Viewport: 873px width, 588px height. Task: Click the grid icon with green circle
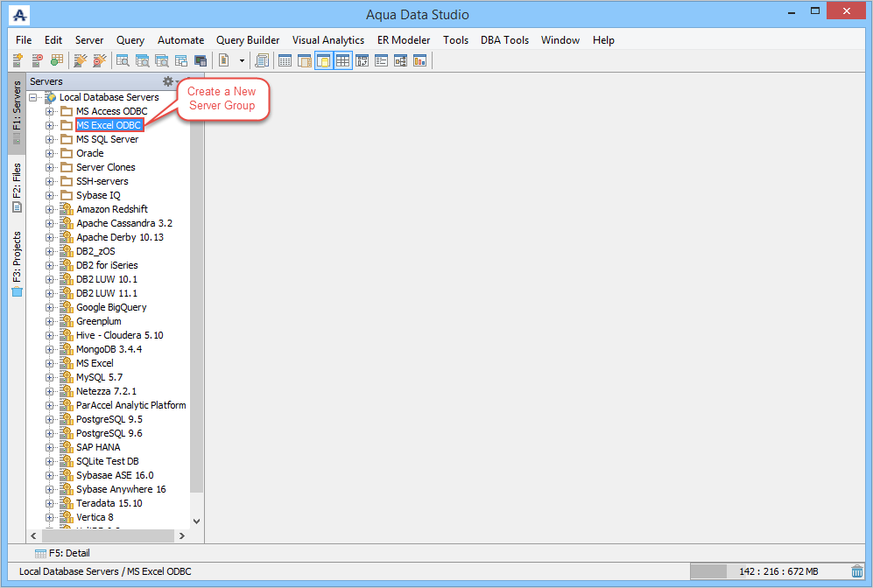pos(57,60)
